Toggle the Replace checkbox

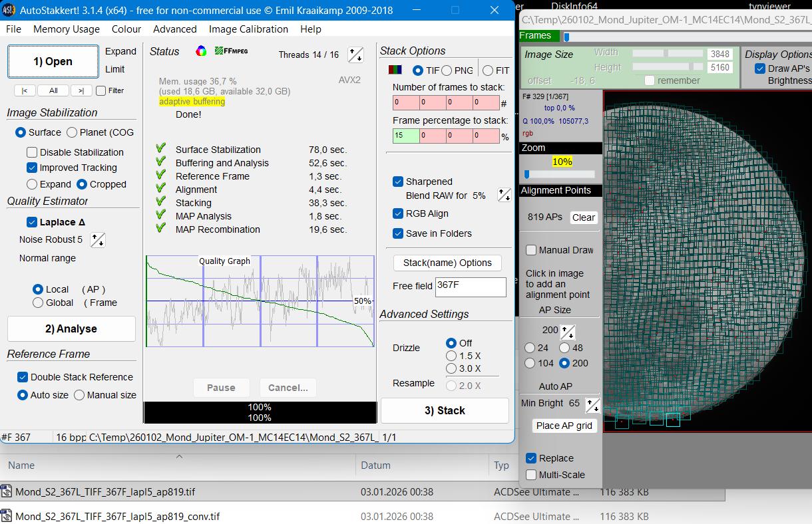coord(531,458)
